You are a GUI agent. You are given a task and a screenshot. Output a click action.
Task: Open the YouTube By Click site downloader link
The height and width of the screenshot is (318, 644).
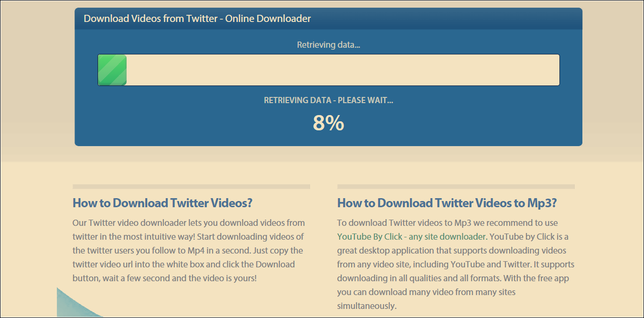[x=411, y=236]
